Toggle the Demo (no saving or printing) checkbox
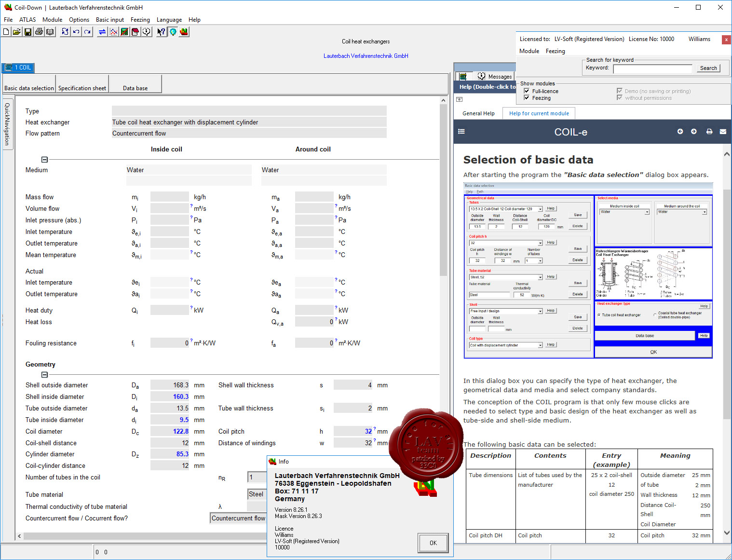Screen dimensions: 732x560 pos(620,91)
